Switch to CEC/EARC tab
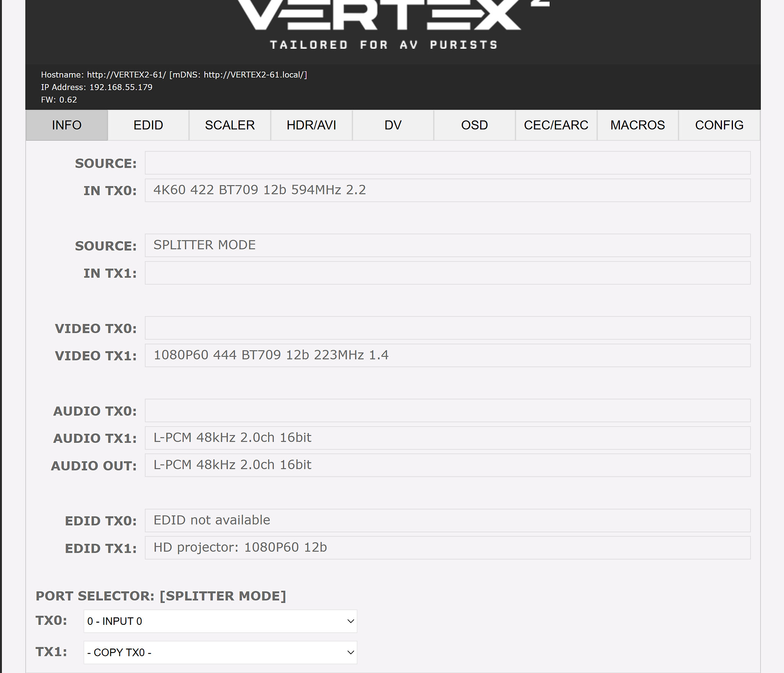The width and height of the screenshot is (784, 673). coord(556,125)
